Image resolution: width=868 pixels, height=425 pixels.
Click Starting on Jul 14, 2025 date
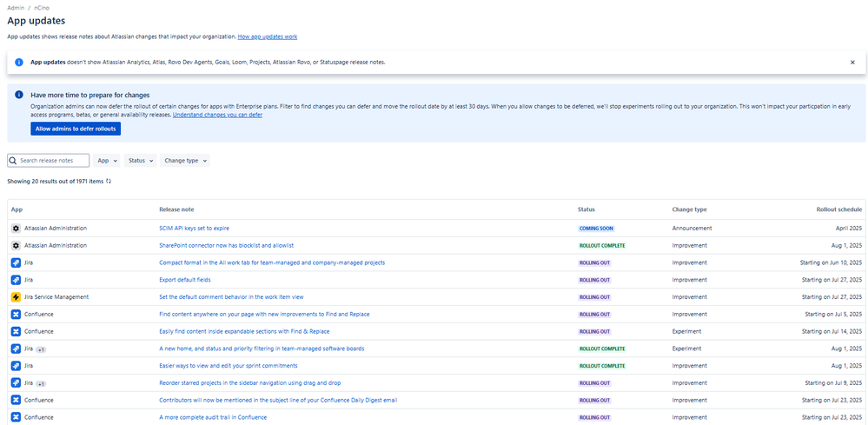click(x=832, y=331)
